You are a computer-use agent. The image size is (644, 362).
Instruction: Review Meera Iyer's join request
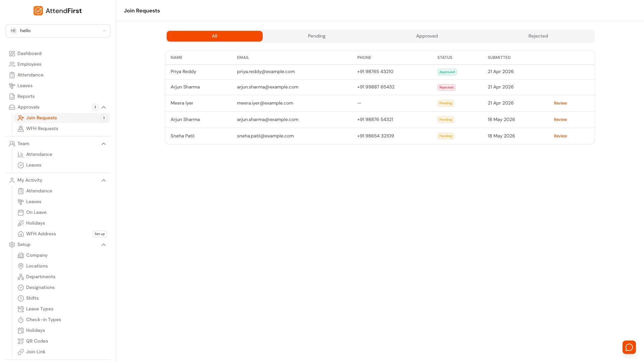tap(560, 103)
